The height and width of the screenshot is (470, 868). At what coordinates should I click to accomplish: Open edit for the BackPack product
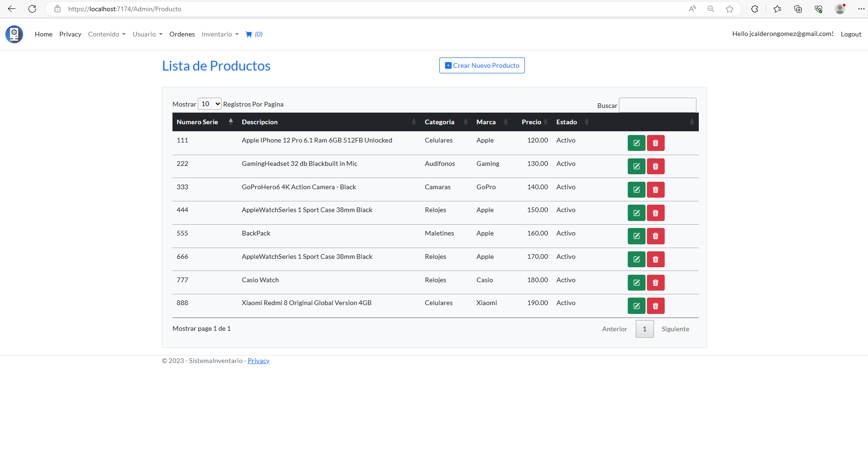pos(636,236)
